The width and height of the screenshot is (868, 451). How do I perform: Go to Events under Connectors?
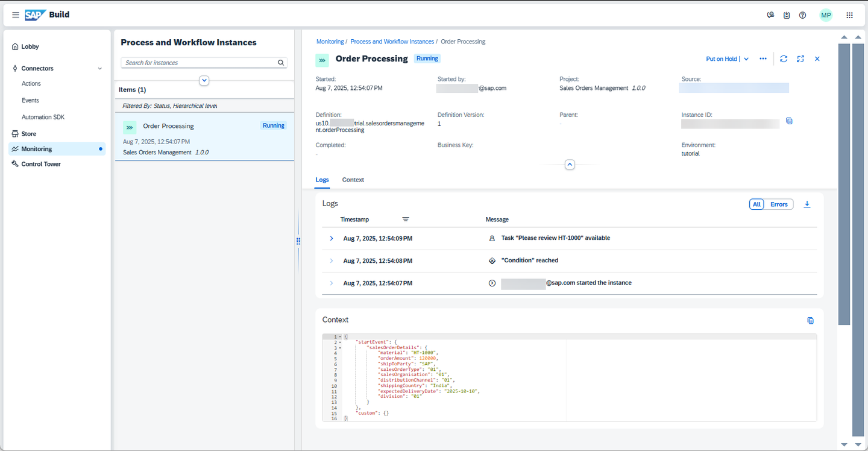(30, 100)
